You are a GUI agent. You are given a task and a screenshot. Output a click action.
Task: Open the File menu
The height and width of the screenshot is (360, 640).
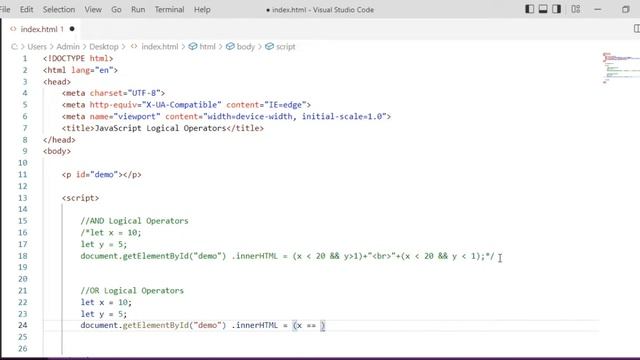[4, 9]
